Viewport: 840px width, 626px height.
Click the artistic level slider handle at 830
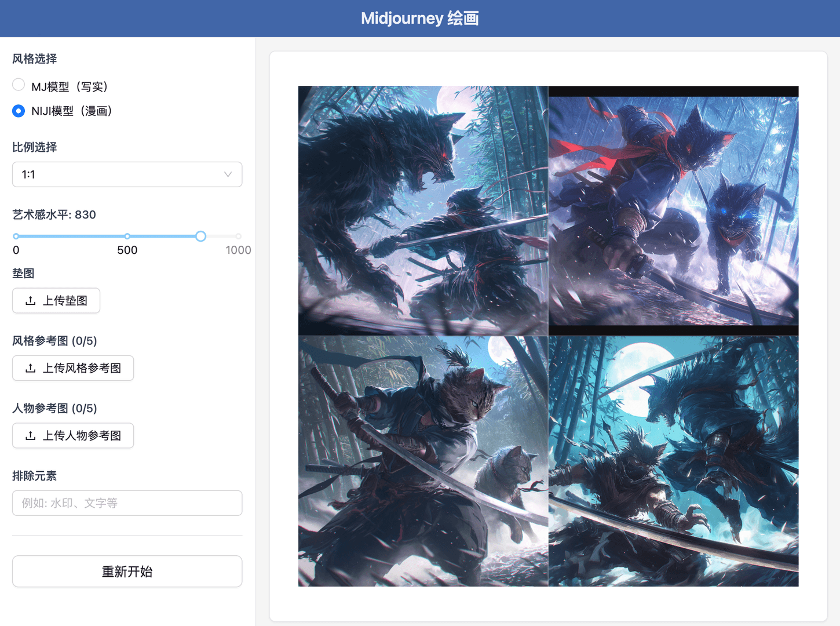pyautogui.click(x=200, y=236)
